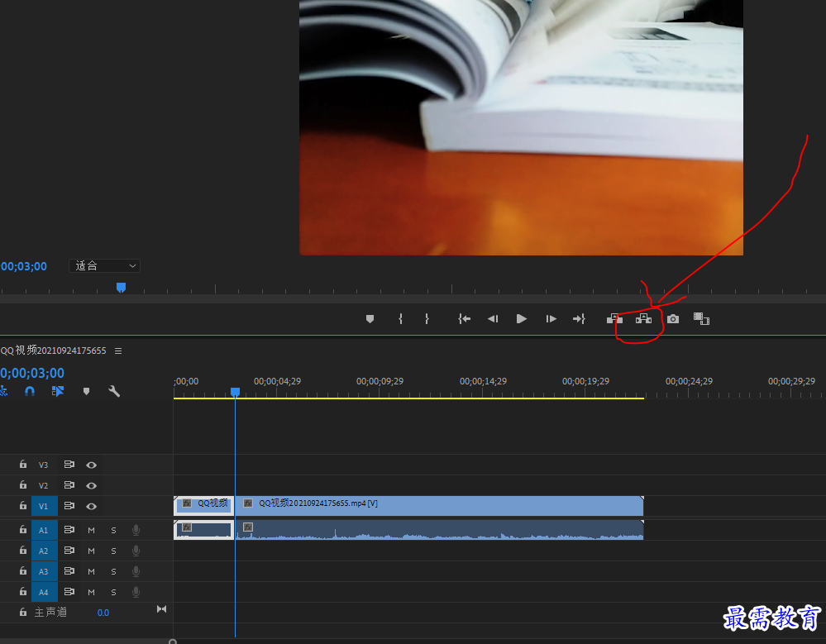Select clip QQ视频20210924175655.mp4 [V]
The image size is (826, 644).
(x=439, y=505)
